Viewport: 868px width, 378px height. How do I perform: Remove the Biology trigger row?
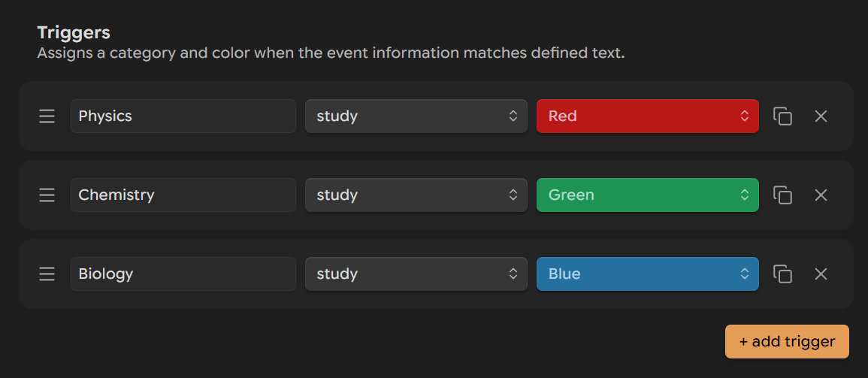tap(821, 274)
